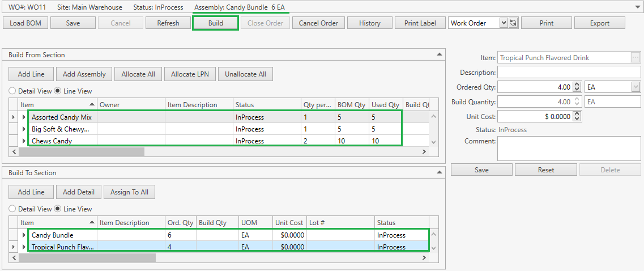Open the Item lookup ellipsis button
The width and height of the screenshot is (644, 271).
tap(636, 57)
